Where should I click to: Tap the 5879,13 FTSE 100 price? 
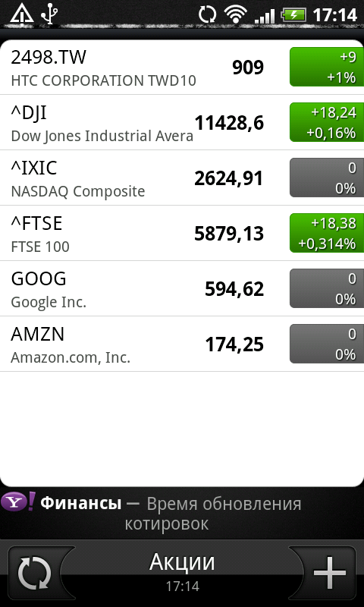[x=228, y=234]
